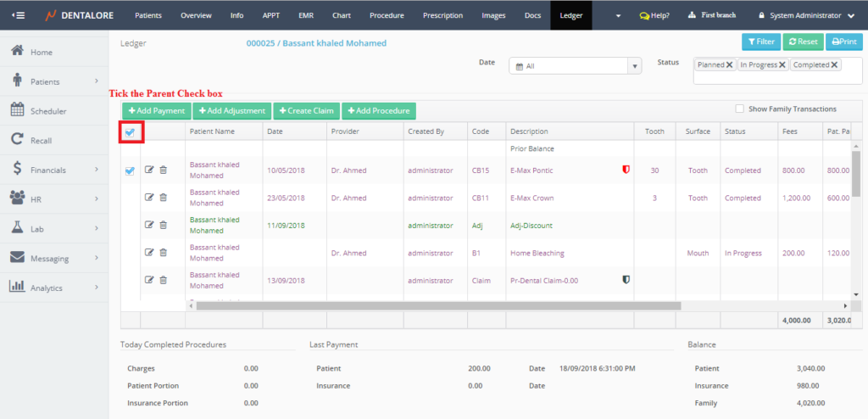Click the red shield icon beside E-Max Pontic
Image resolution: width=868 pixels, height=419 pixels.
click(x=626, y=170)
